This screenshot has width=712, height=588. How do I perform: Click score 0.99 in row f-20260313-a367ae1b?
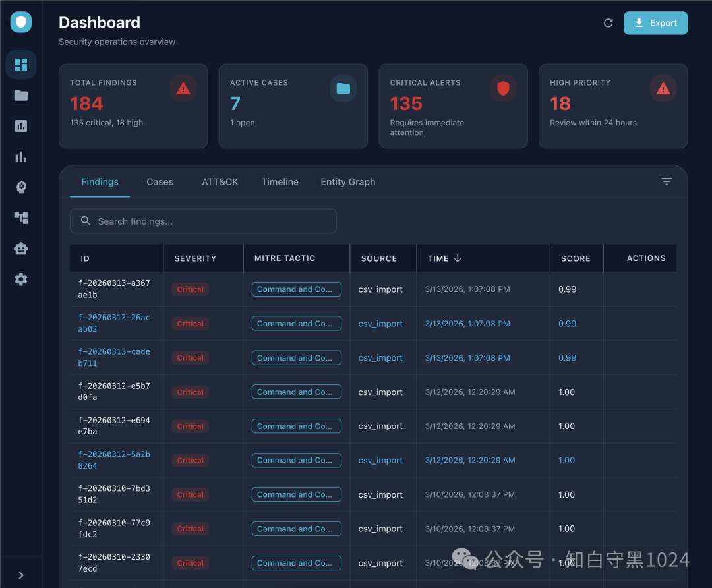click(567, 289)
